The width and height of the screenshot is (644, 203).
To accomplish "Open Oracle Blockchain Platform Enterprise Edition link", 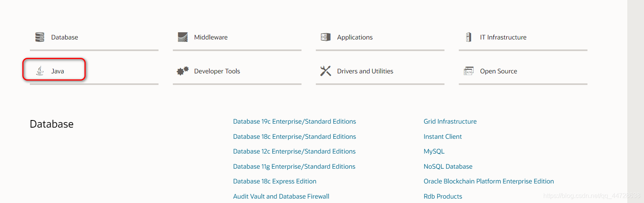I will [489, 181].
